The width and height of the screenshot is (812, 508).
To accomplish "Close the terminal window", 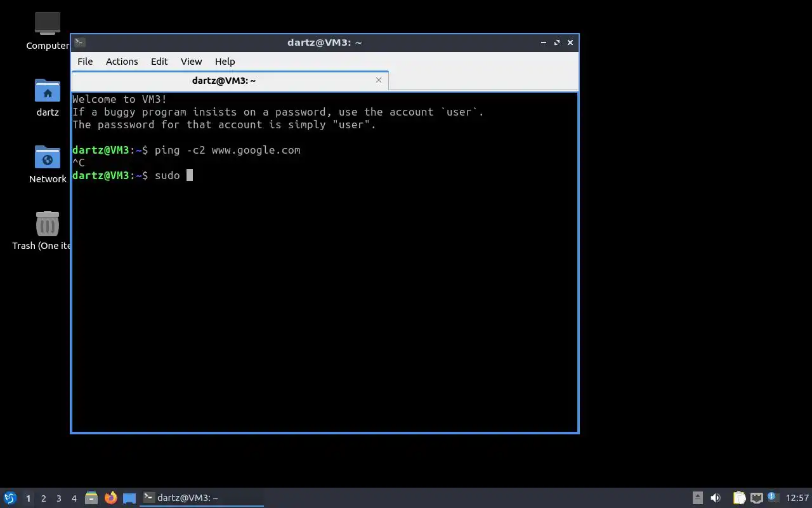I will click(570, 43).
